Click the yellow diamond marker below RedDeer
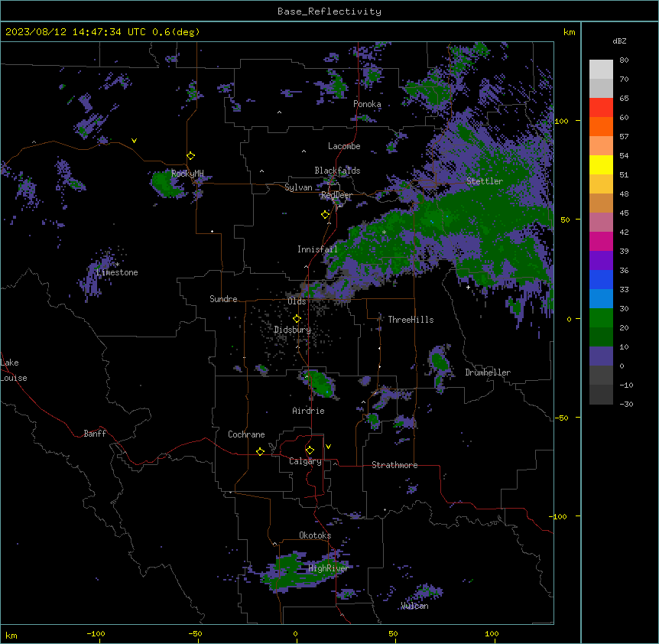 tap(326, 215)
